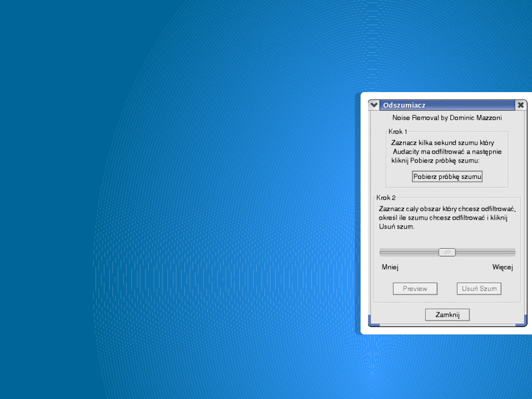
Task: Click the Mniej label under slider
Action: point(390,267)
